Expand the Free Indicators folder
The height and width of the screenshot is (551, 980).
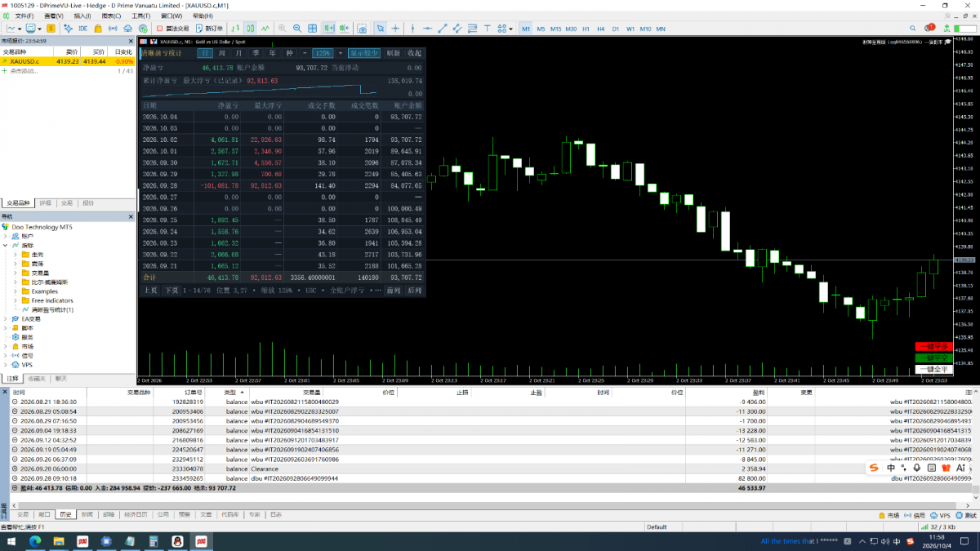point(15,300)
